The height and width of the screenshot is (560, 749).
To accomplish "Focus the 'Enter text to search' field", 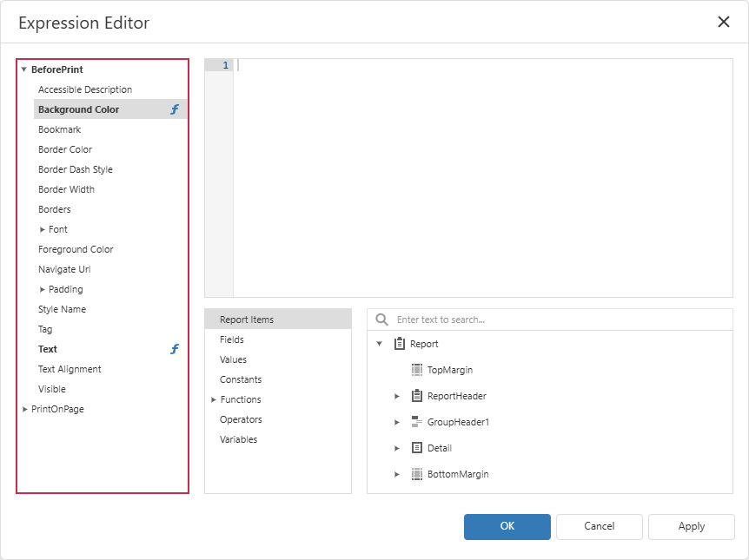I will (x=550, y=320).
